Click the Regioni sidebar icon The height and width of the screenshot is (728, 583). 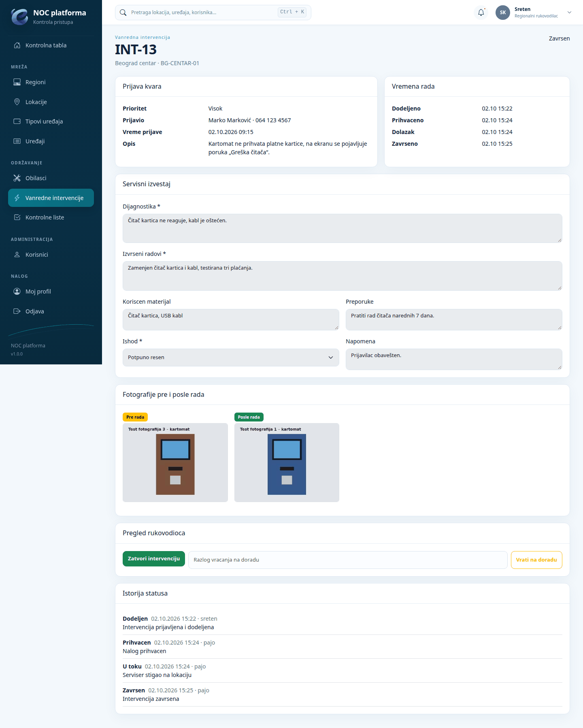click(17, 82)
